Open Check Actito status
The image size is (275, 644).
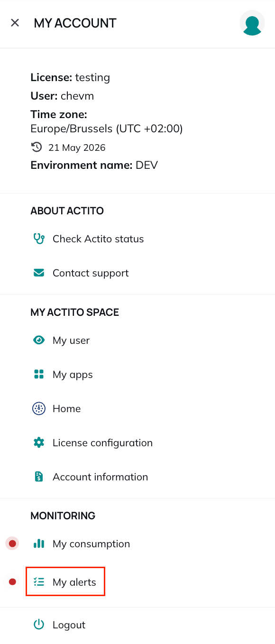tap(98, 239)
